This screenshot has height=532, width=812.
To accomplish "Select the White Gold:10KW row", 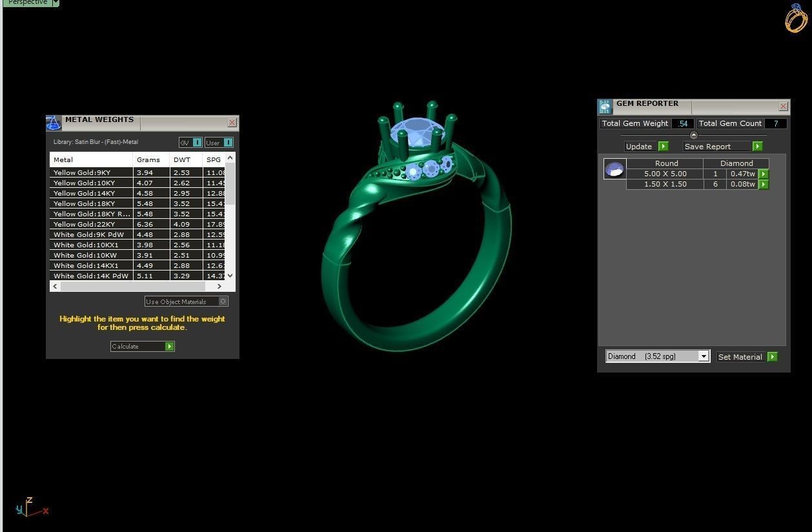I will pos(137,255).
